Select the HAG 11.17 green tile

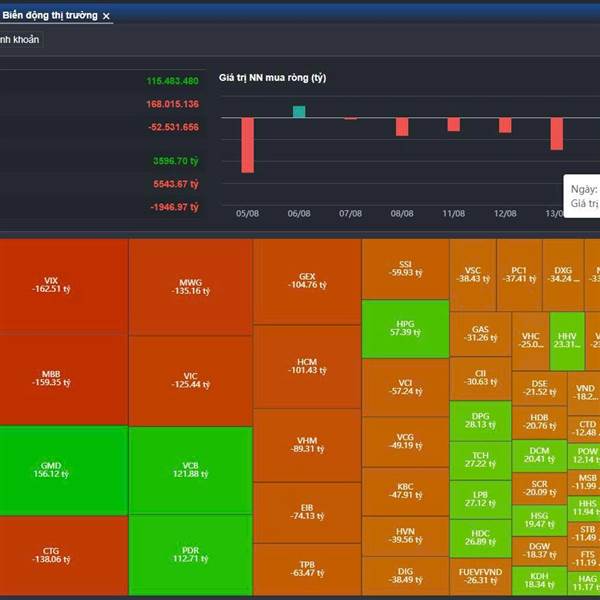pos(584,584)
